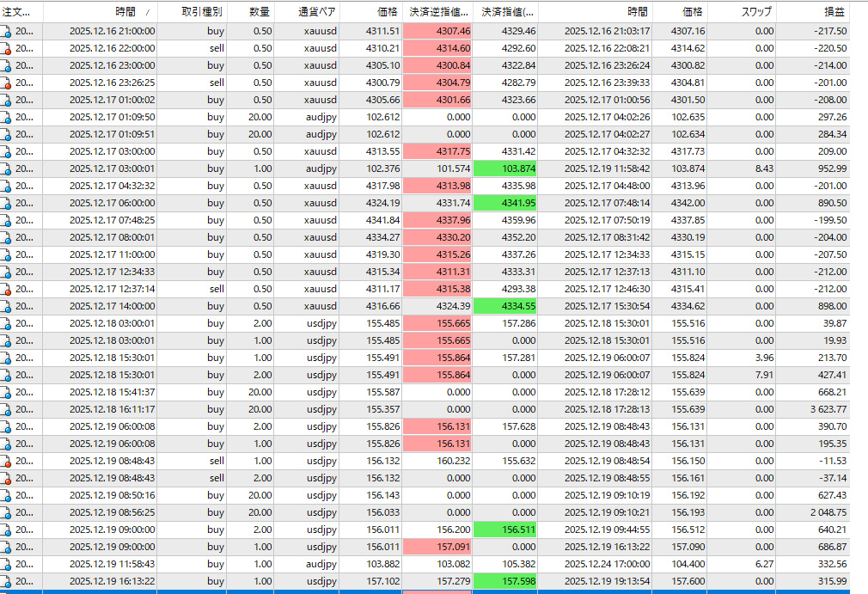
Task: Click the order icon for 2025.12.17 08:00:01 row
Action: pos(5,237)
